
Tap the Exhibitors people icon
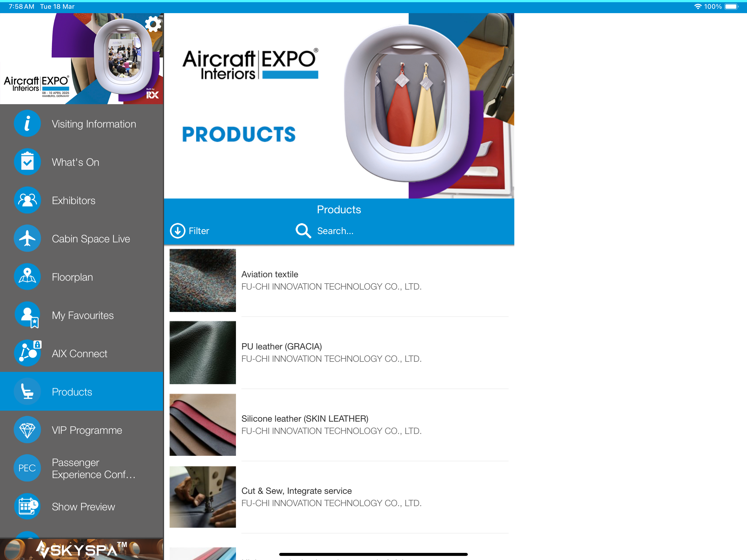(x=27, y=200)
